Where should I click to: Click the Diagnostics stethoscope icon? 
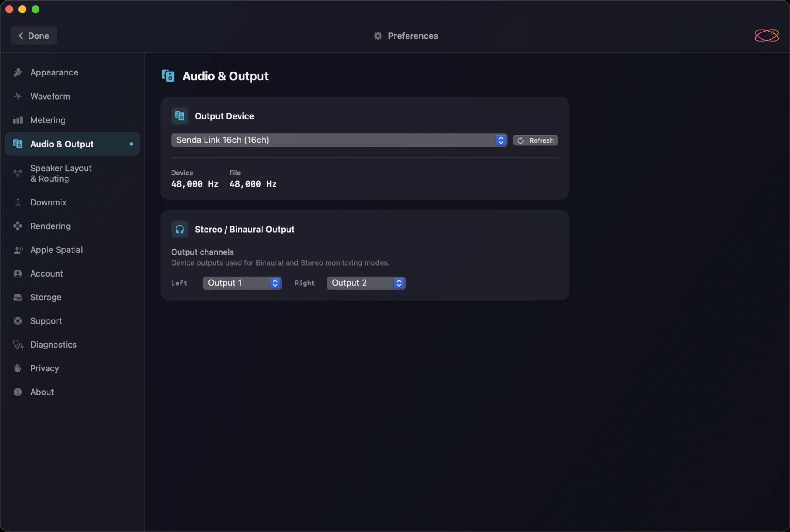(x=18, y=345)
